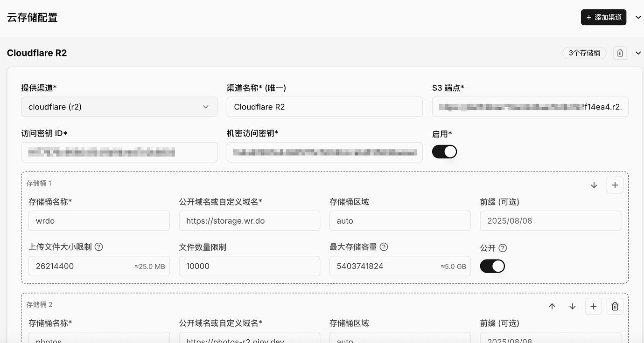
Task: Toggle the 公开 switch for bucket 1
Action: pyautogui.click(x=492, y=266)
